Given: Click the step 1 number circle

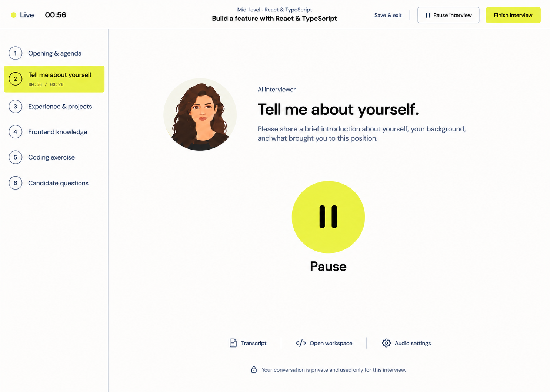Looking at the screenshot, I should 15,53.
